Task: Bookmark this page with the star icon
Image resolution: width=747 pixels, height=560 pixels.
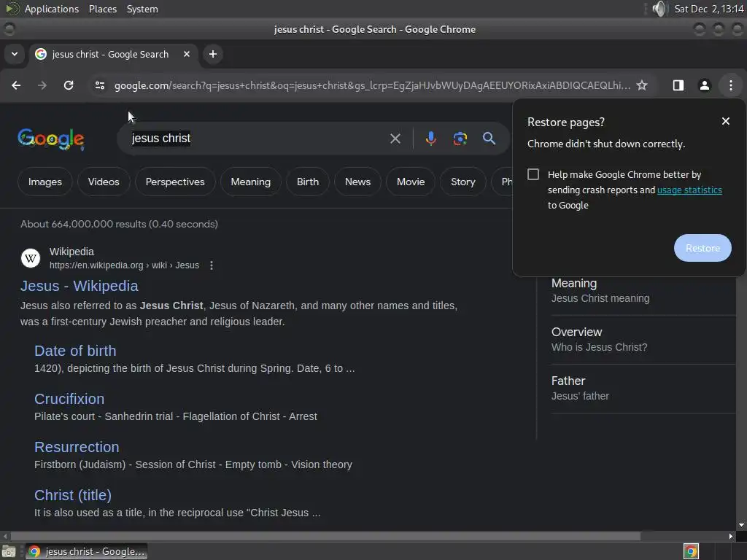Action: [x=642, y=85]
